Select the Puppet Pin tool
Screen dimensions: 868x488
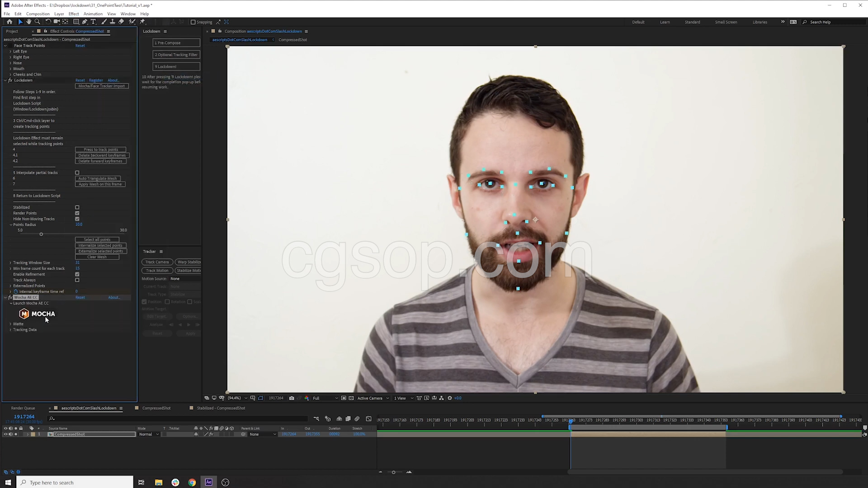[x=142, y=22]
